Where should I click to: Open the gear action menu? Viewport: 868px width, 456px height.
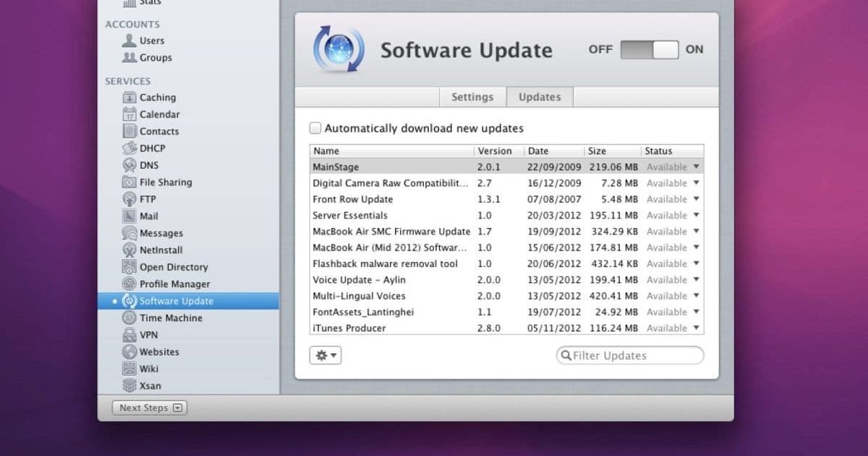click(x=325, y=355)
